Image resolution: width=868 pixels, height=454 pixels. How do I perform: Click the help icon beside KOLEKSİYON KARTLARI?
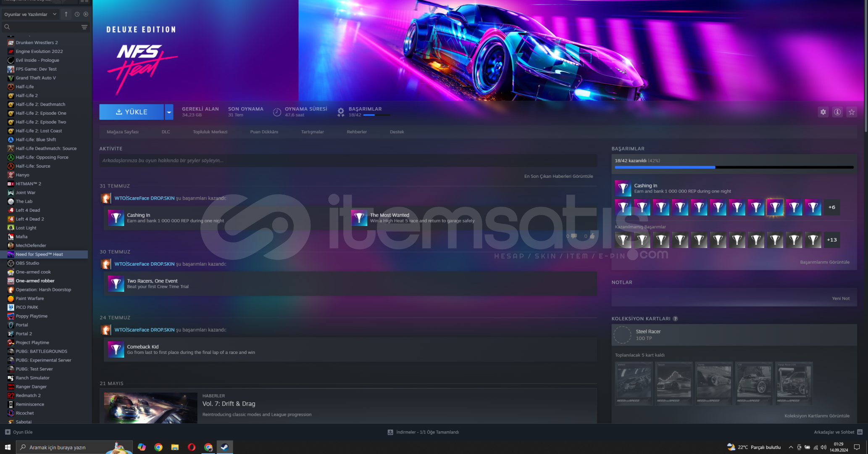675,319
